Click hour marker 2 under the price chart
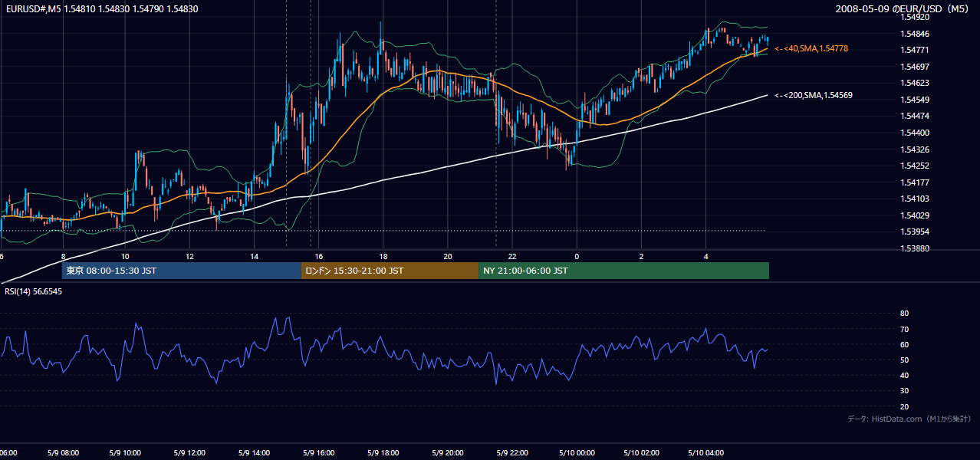980x460 pixels. (x=641, y=256)
